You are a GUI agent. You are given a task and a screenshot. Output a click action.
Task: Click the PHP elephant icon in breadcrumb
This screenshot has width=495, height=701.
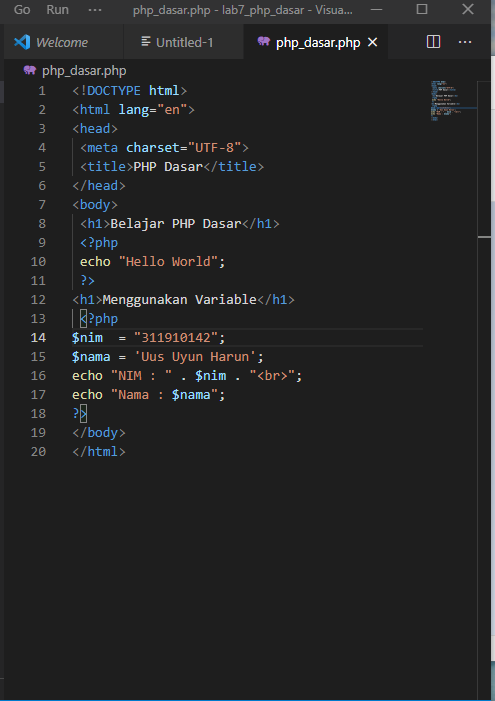tap(30, 70)
